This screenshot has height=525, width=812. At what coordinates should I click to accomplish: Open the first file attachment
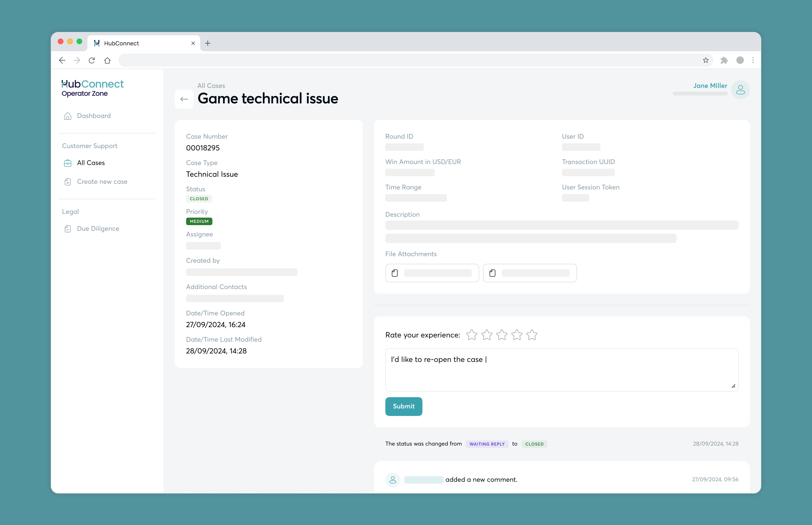pyautogui.click(x=432, y=273)
